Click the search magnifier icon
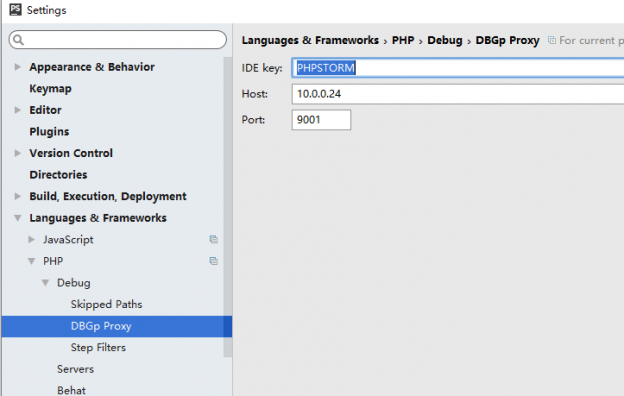 coord(18,40)
